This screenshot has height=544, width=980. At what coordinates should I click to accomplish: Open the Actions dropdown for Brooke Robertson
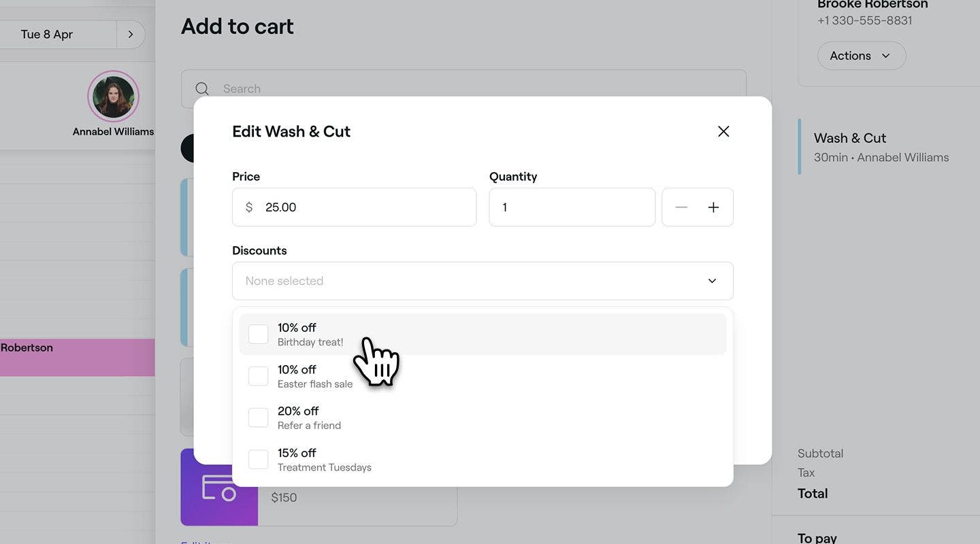coord(862,56)
